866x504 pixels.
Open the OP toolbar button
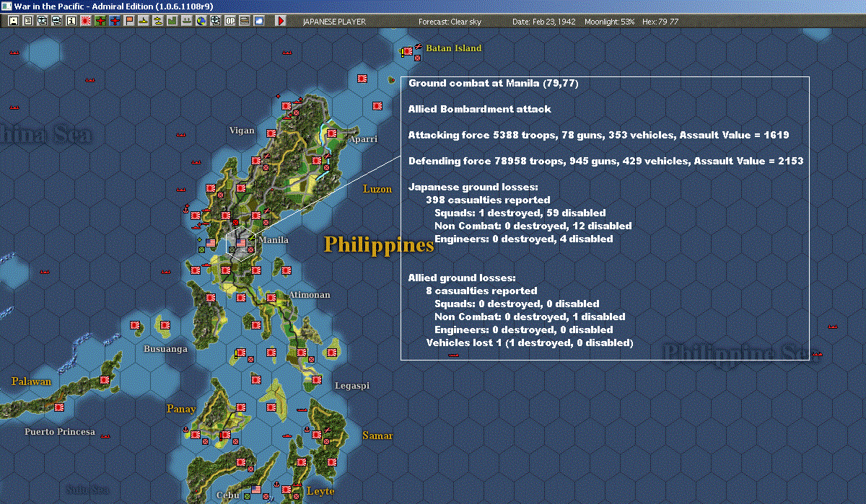tap(229, 21)
